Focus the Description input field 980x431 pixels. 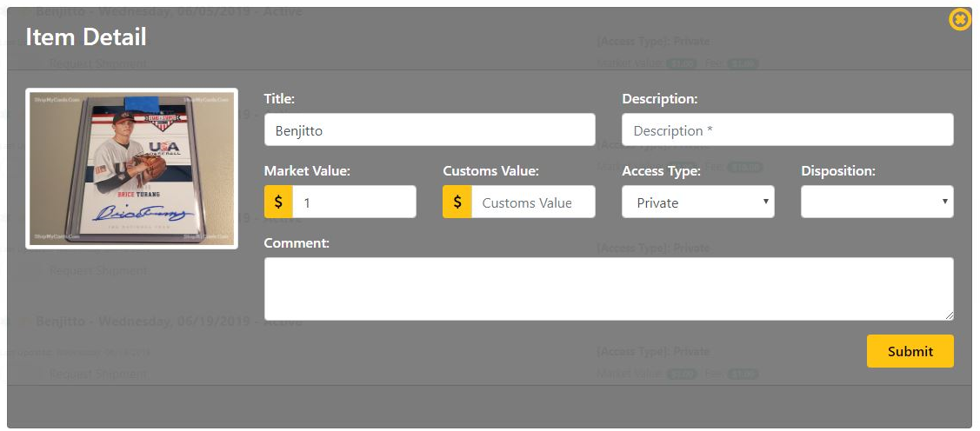(x=788, y=130)
